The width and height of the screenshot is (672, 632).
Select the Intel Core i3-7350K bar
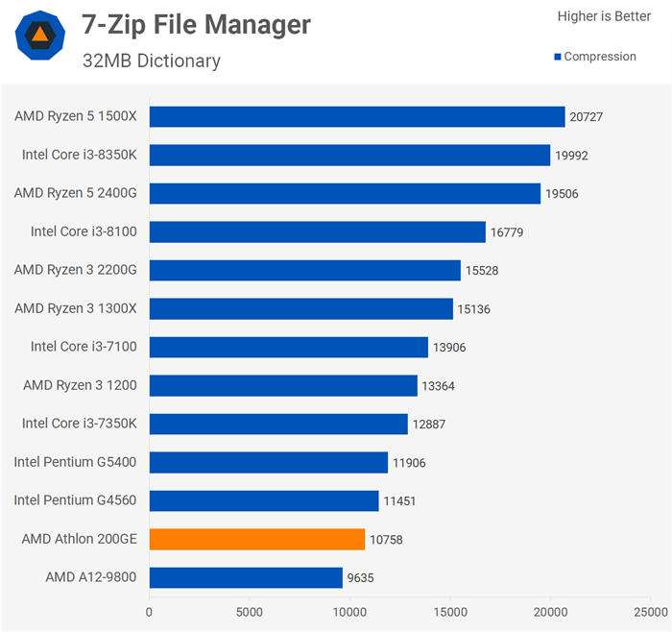tap(278, 424)
